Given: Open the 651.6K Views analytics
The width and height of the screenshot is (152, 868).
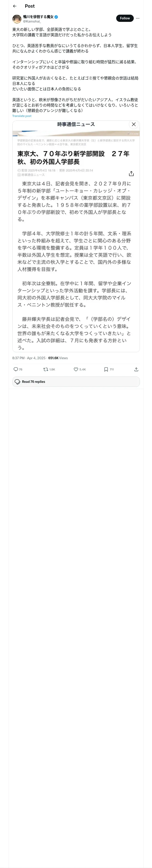Looking at the screenshot, I should [58, 358].
